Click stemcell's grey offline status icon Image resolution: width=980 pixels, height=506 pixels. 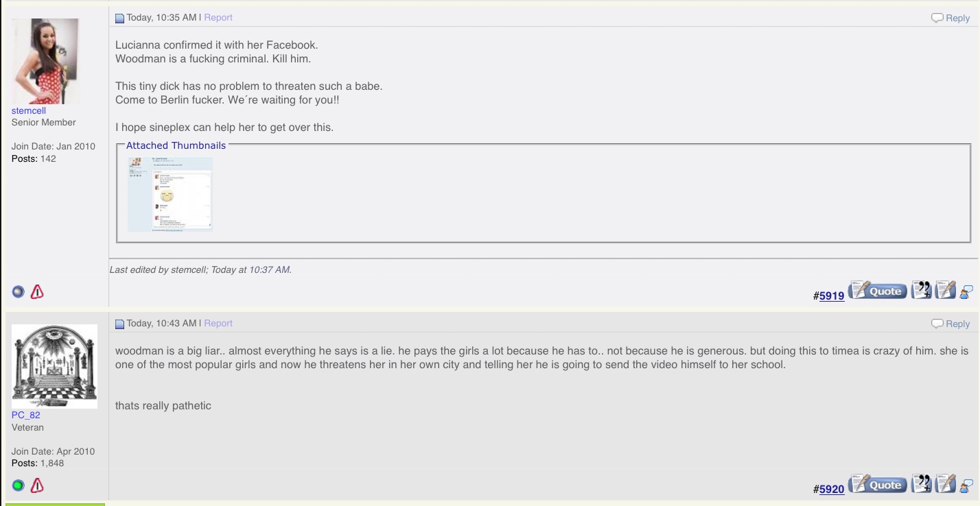click(x=19, y=291)
